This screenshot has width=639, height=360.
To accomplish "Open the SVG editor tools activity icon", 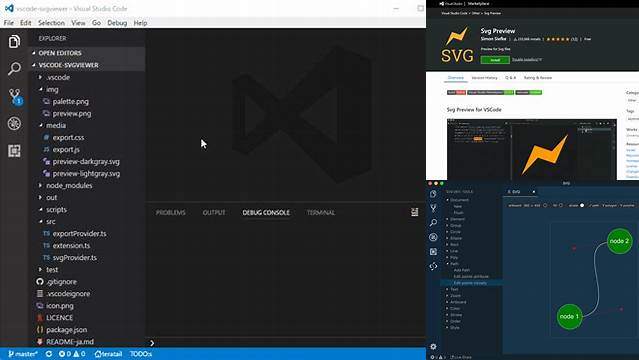I will (433, 266).
